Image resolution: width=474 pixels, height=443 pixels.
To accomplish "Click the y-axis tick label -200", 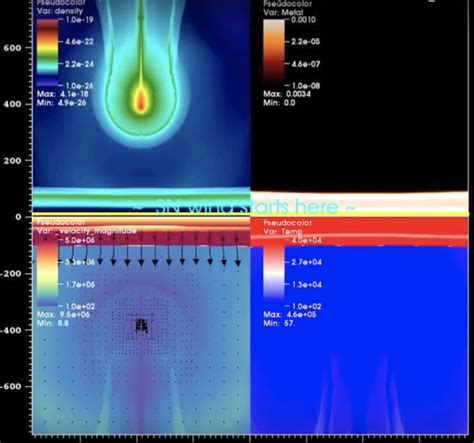I will [11, 273].
